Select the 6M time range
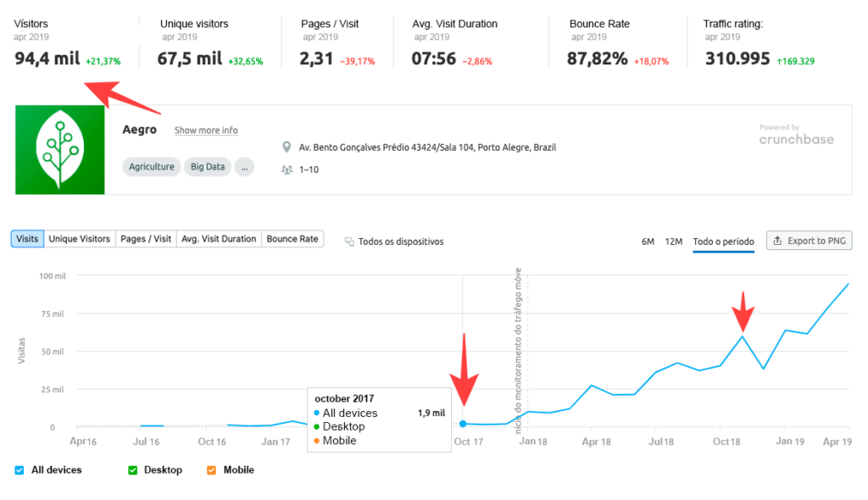Viewport: 868px width, 500px height. click(648, 242)
